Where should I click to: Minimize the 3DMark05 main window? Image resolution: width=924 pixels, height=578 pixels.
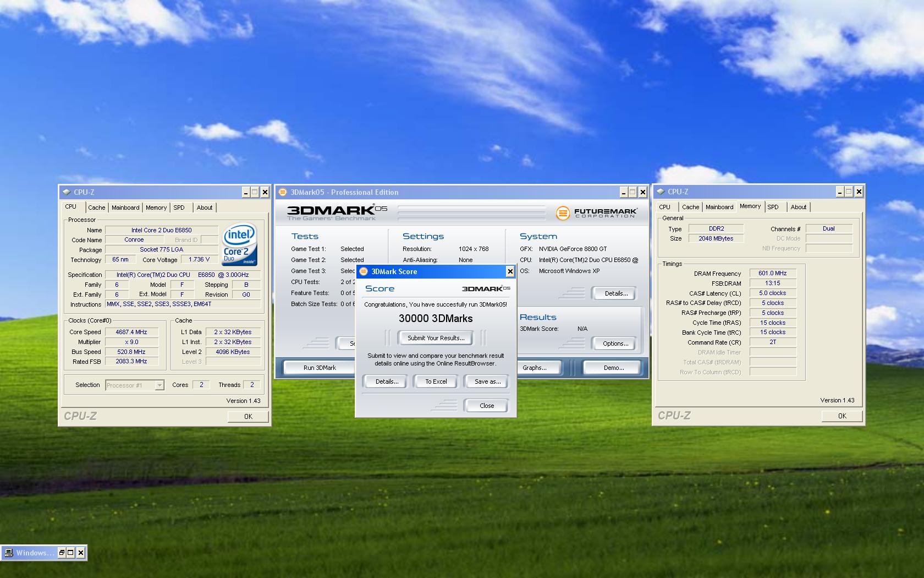pos(624,192)
